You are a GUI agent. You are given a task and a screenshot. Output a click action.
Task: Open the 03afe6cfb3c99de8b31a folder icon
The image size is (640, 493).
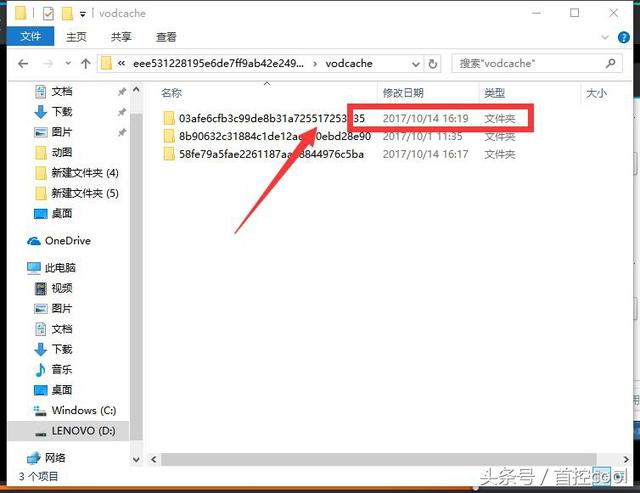pyautogui.click(x=169, y=118)
